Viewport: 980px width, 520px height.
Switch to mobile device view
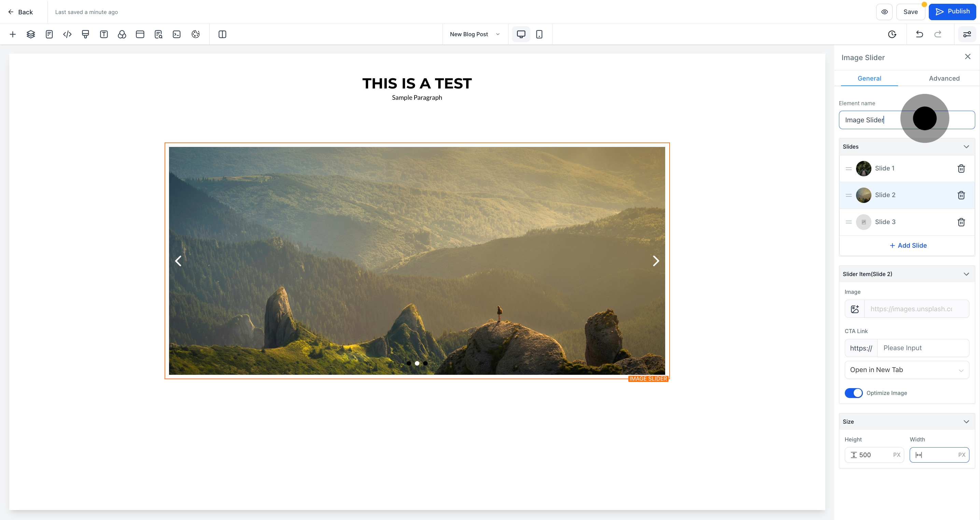click(x=539, y=34)
